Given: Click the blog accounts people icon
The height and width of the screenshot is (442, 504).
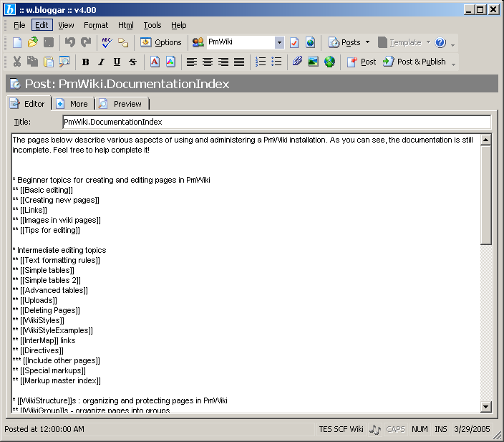Looking at the screenshot, I should 198,42.
